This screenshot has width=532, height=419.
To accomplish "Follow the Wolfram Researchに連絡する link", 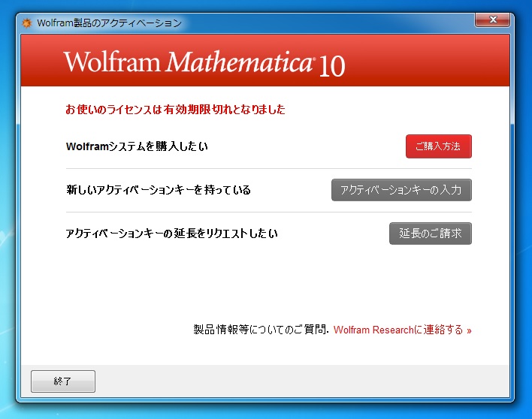I will [x=403, y=330].
